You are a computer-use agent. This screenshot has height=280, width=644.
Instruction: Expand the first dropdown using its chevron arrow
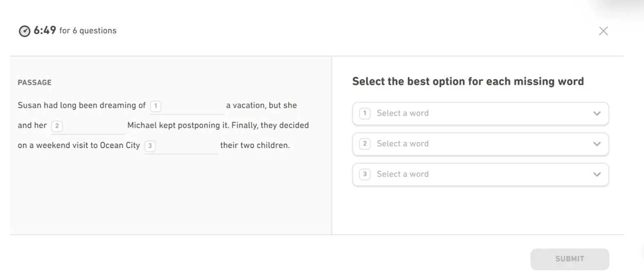pyautogui.click(x=597, y=113)
